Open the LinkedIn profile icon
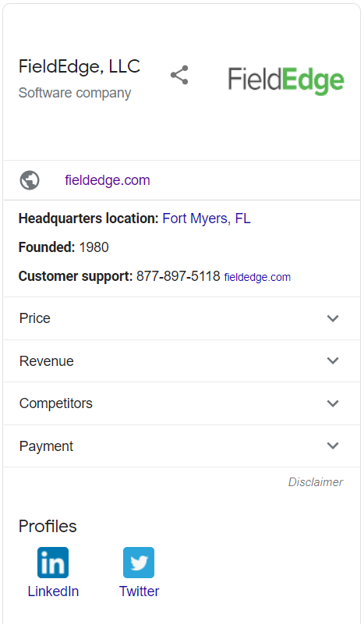The height and width of the screenshot is (625, 364). tap(53, 563)
